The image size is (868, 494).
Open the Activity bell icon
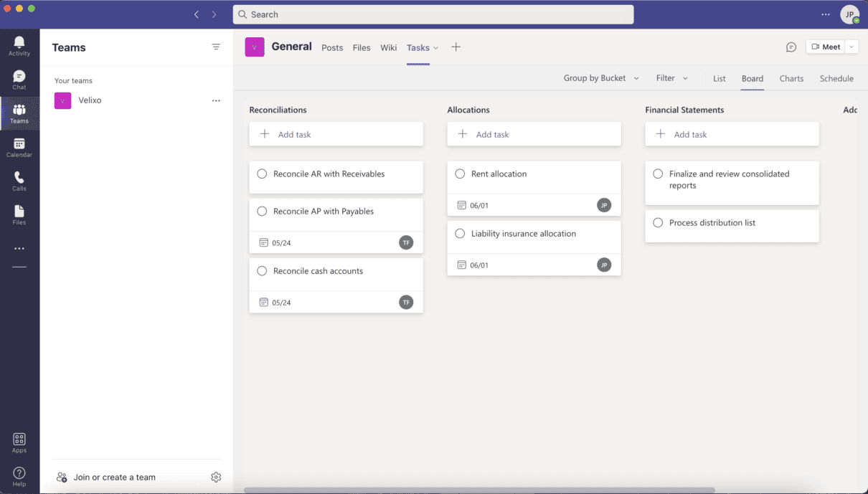[x=19, y=43]
